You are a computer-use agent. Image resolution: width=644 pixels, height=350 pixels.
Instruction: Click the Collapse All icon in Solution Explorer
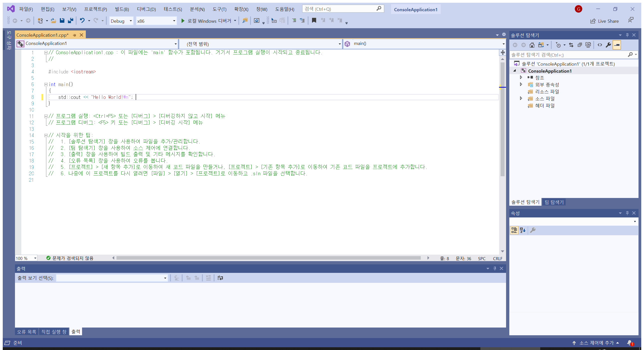[579, 45]
